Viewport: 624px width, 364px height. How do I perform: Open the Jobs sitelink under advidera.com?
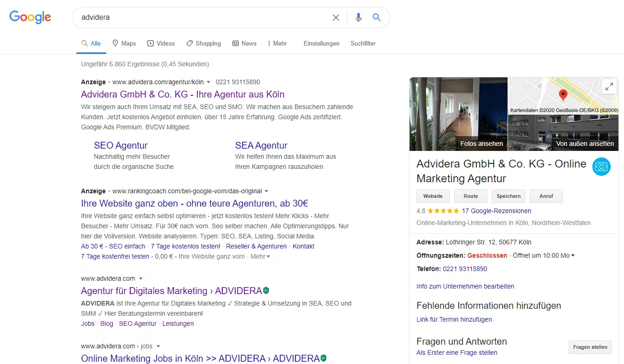point(88,324)
